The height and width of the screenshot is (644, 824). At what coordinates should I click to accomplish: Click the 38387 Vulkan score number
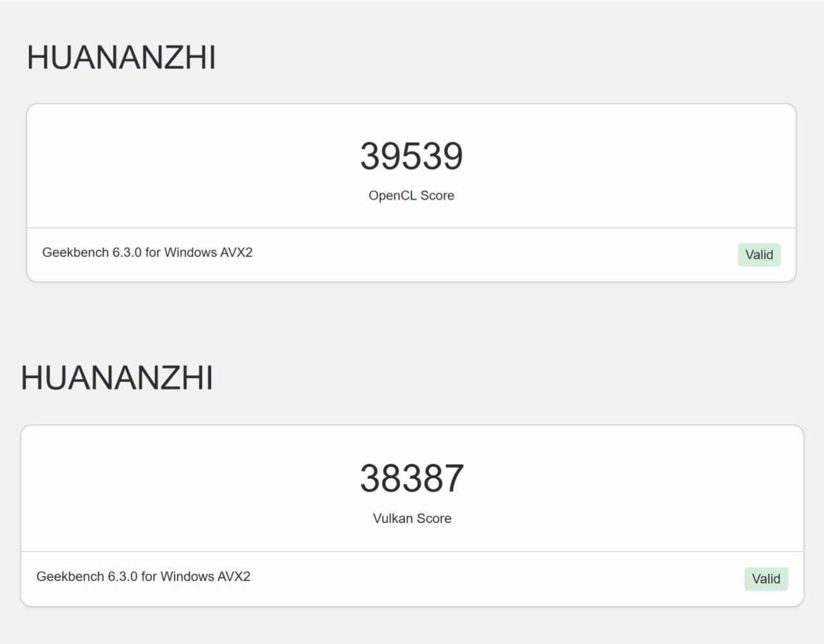pyautogui.click(x=411, y=478)
